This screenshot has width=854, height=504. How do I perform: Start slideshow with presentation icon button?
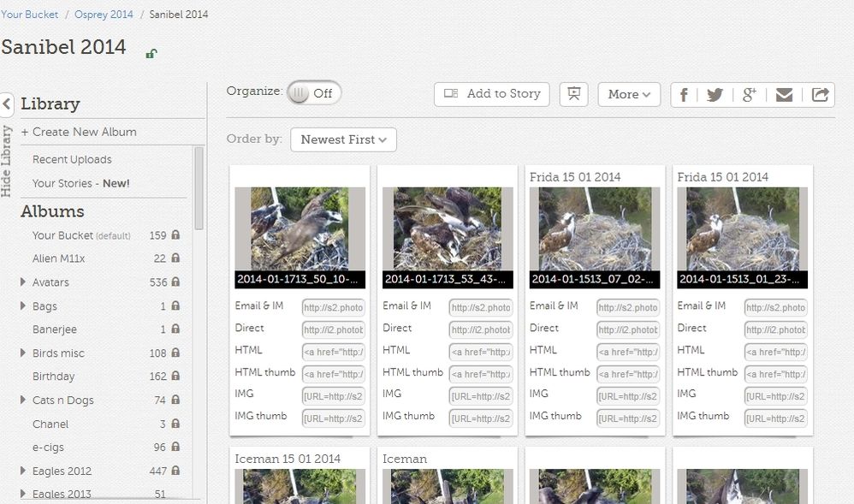click(x=574, y=94)
